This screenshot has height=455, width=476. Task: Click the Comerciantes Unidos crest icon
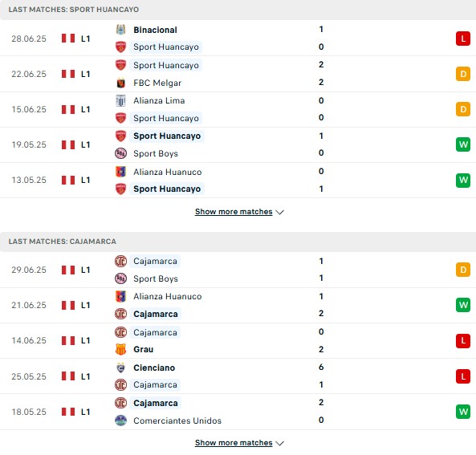click(120, 420)
